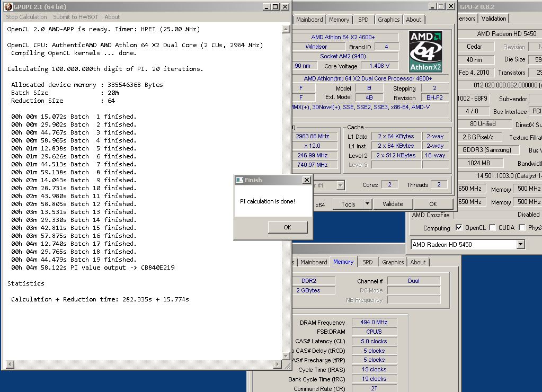This screenshot has height=392, width=542.
Task: Expand processor selection dropdown in CPU-Z
Action: pyautogui.click(x=341, y=185)
